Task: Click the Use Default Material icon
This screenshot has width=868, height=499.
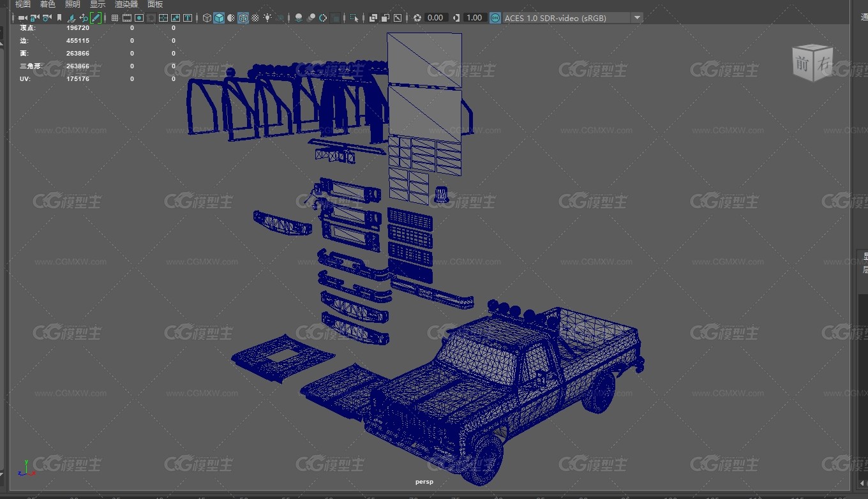Action: tap(231, 18)
